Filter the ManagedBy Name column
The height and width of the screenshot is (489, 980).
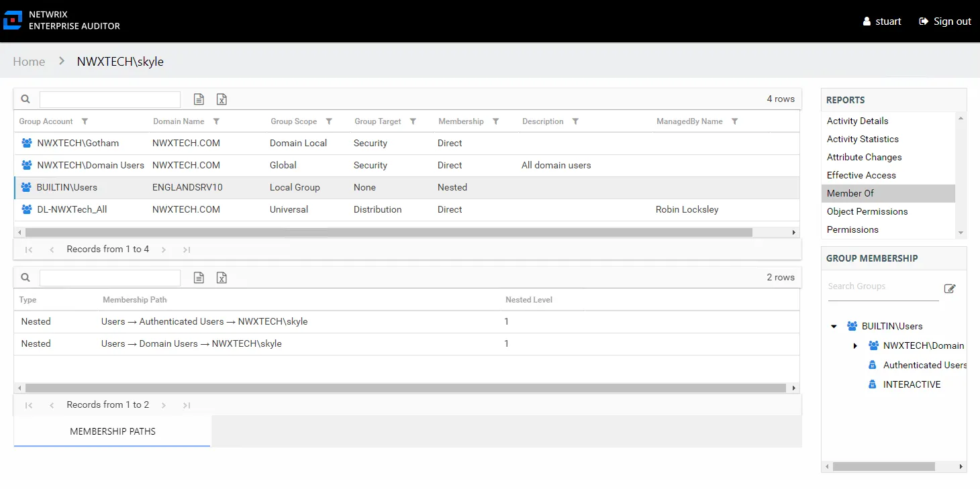coord(734,121)
